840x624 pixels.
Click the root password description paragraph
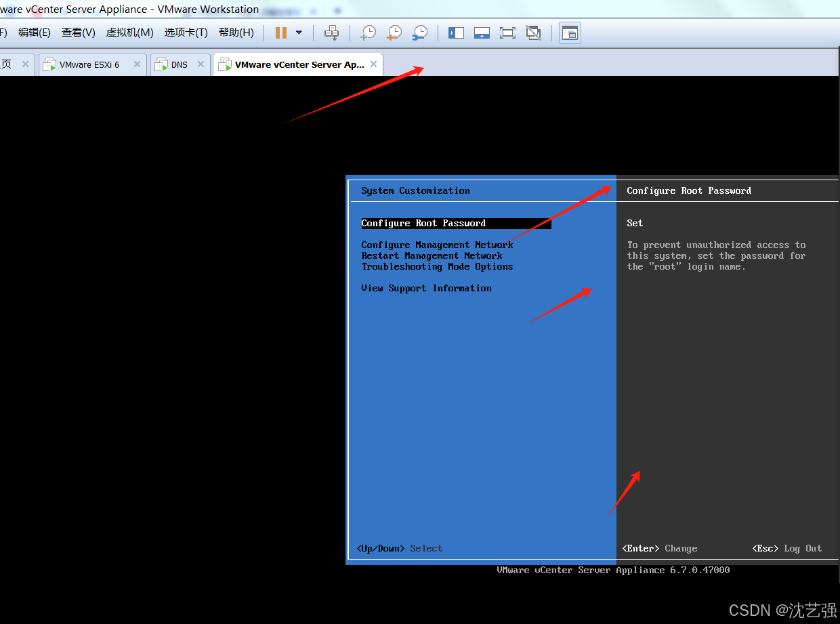[716, 255]
